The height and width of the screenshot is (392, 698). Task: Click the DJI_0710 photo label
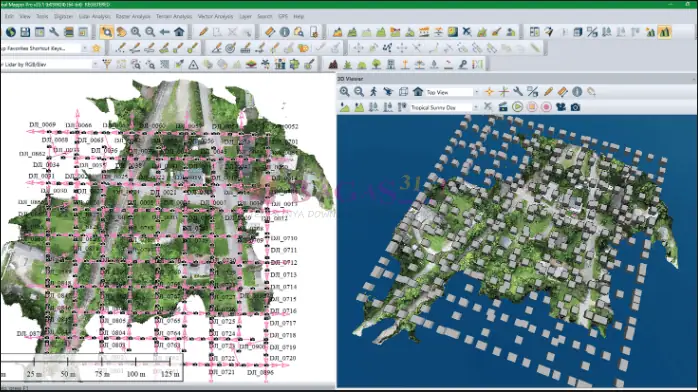[x=284, y=238]
